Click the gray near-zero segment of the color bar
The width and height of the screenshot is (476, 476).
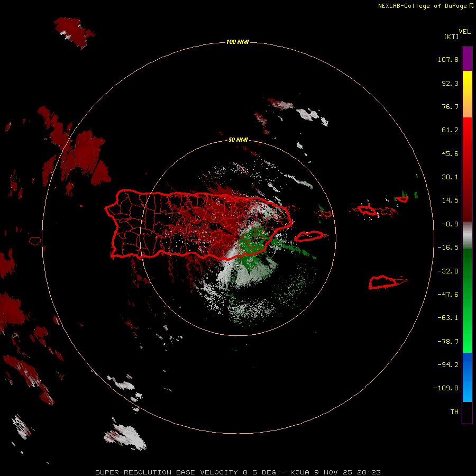tap(467, 235)
